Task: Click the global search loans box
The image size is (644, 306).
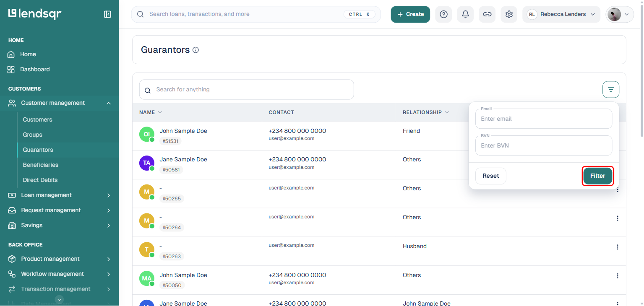Action: coord(256,14)
